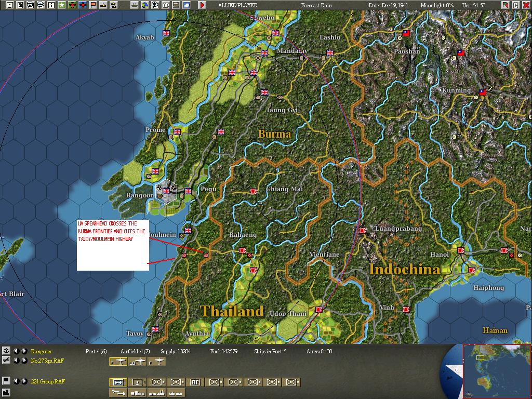Click the green and red flags icon

pos(506,5)
